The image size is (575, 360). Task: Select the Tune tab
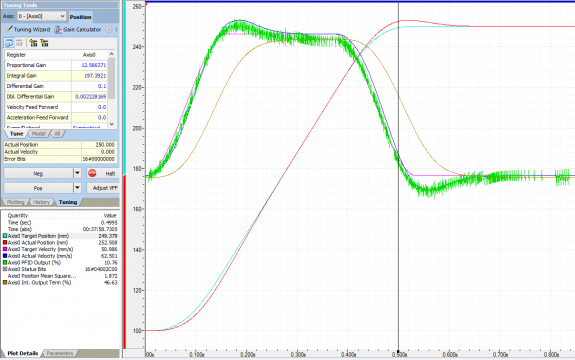16,134
